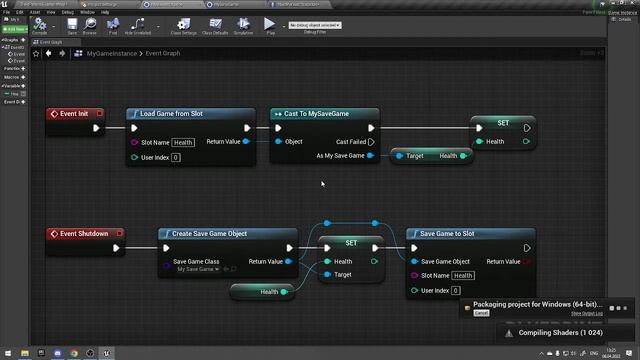Image resolution: width=640 pixels, height=360 pixels.
Task: Open the Hide Unrelated options dropdown arrow
Action: 158,27
